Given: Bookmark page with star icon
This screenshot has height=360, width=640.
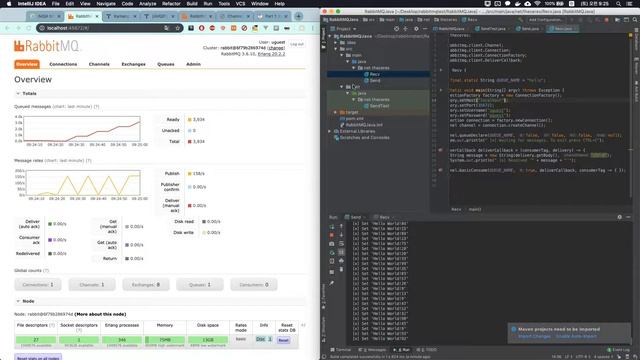Looking at the screenshot, I should click(x=178, y=28).
